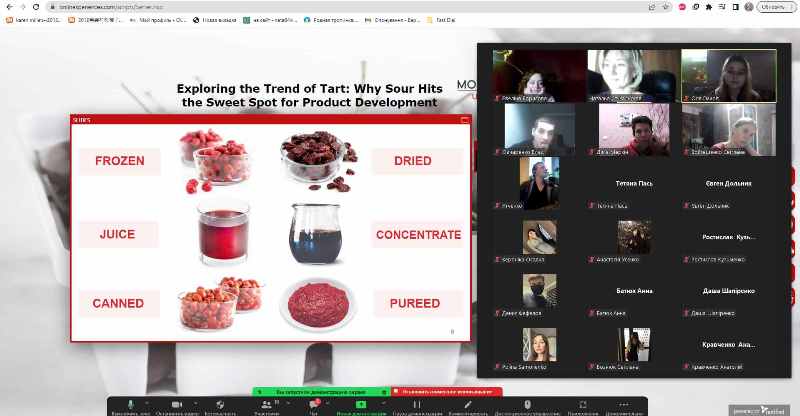
Task: Open the Karen millen bookmark
Action: click(x=33, y=20)
